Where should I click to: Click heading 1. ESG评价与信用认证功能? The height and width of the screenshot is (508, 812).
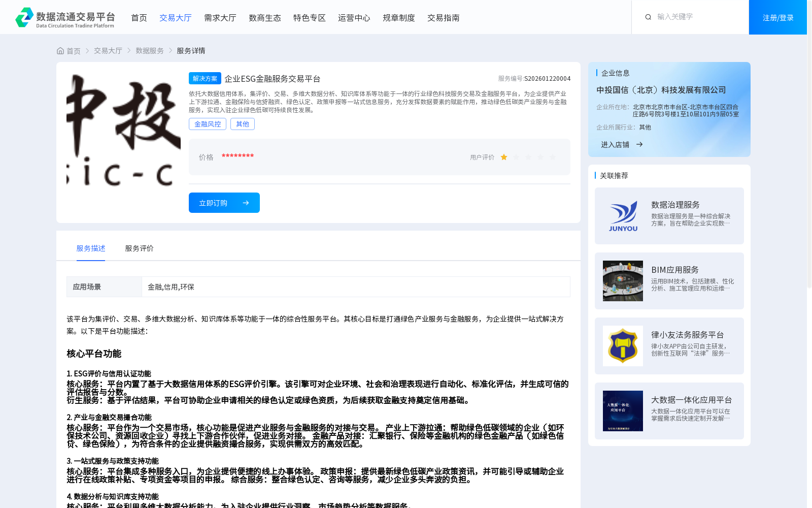(x=109, y=374)
